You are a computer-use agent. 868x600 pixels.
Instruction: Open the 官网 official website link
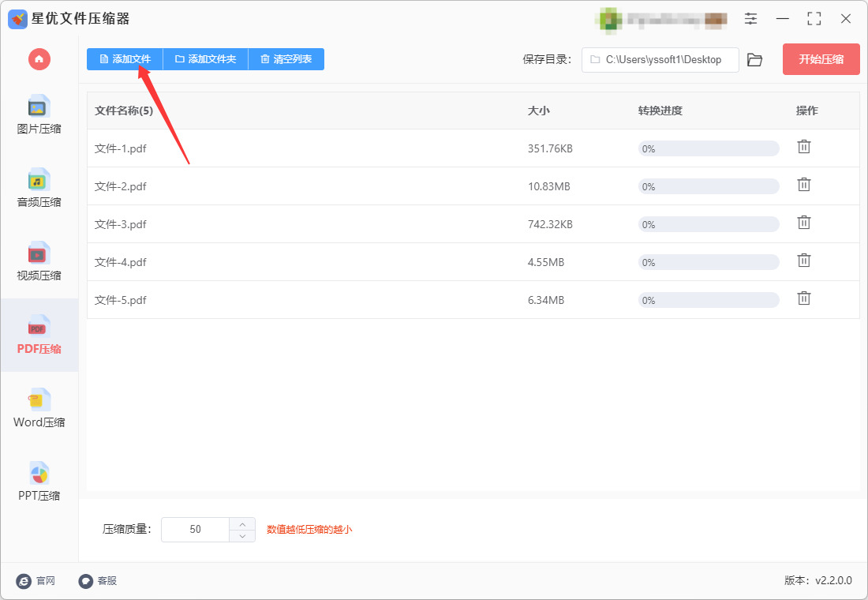point(36,580)
